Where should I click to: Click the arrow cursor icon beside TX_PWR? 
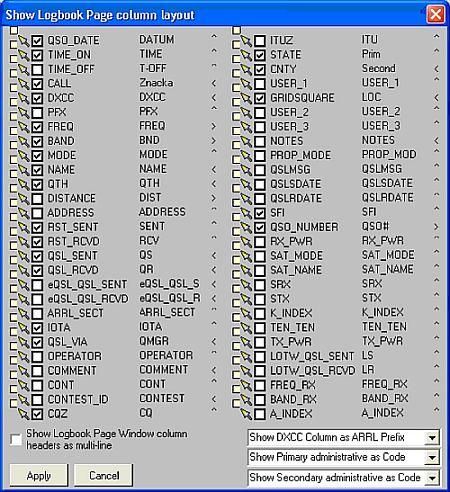coord(246,342)
